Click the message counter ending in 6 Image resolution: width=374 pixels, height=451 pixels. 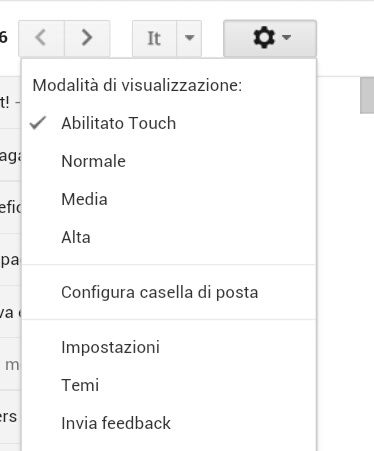(x=4, y=37)
